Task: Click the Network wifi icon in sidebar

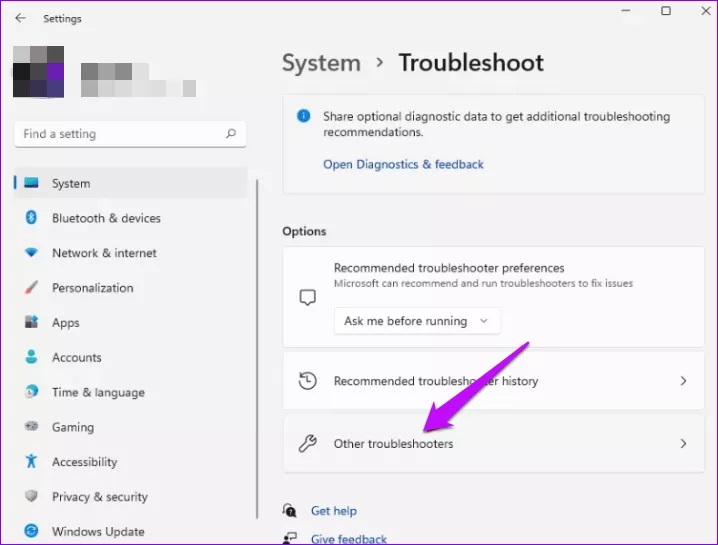Action: click(x=31, y=252)
